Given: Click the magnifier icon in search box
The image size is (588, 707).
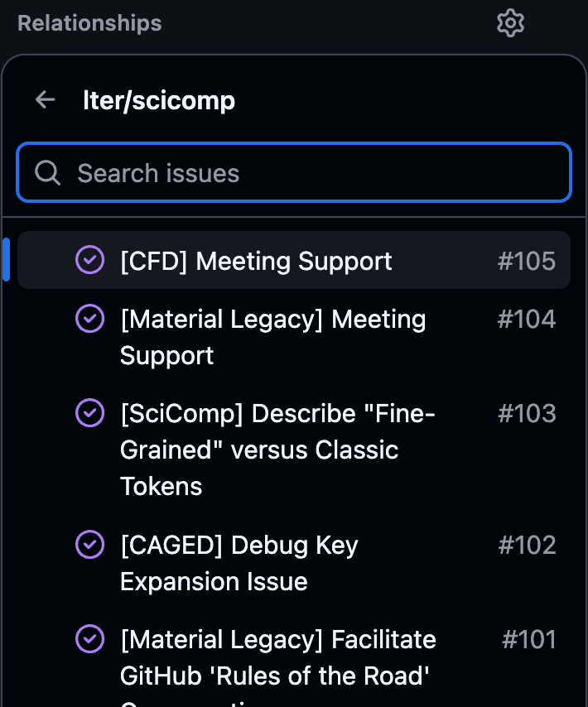Looking at the screenshot, I should point(47,173).
